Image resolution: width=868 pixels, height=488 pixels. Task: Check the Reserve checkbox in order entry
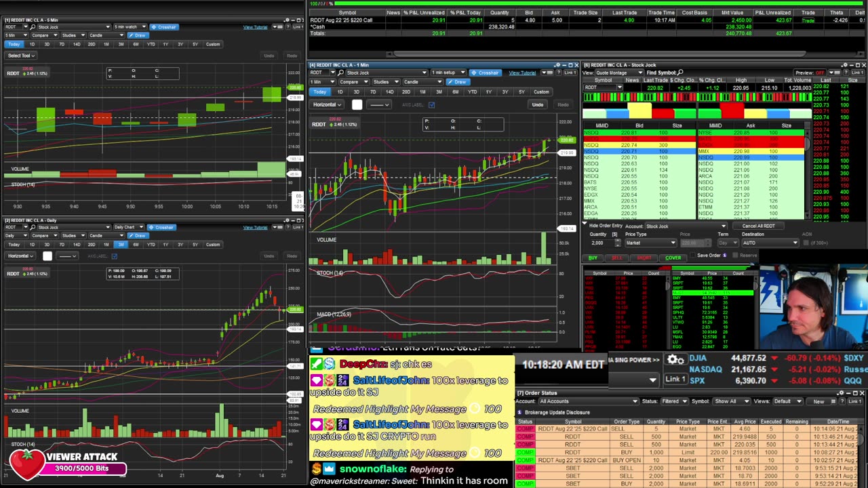click(736, 256)
